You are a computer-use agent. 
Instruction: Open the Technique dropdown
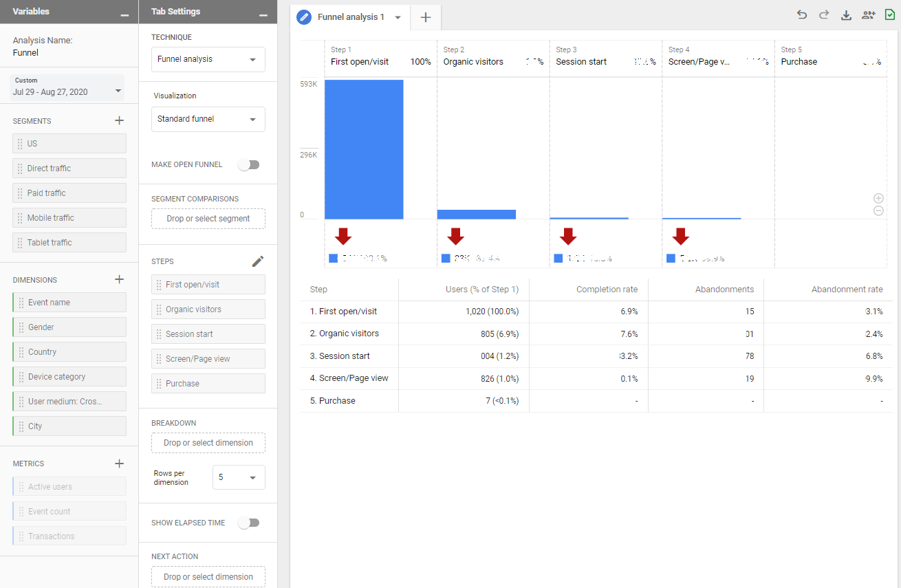pyautogui.click(x=208, y=60)
